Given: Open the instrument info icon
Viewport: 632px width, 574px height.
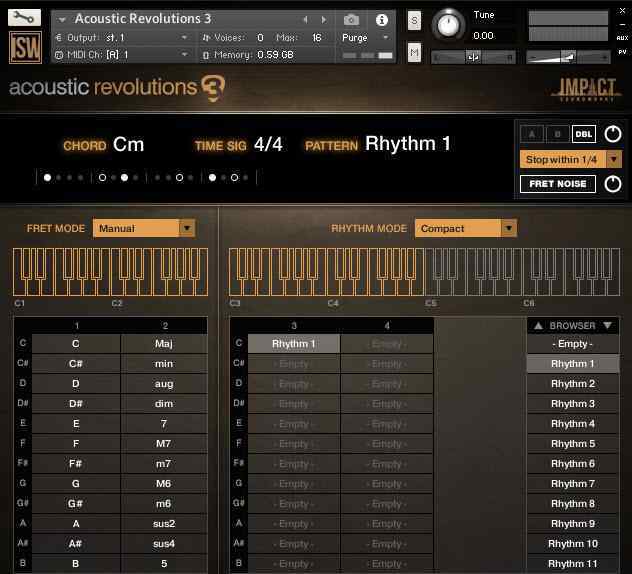Looking at the screenshot, I should (382, 20).
